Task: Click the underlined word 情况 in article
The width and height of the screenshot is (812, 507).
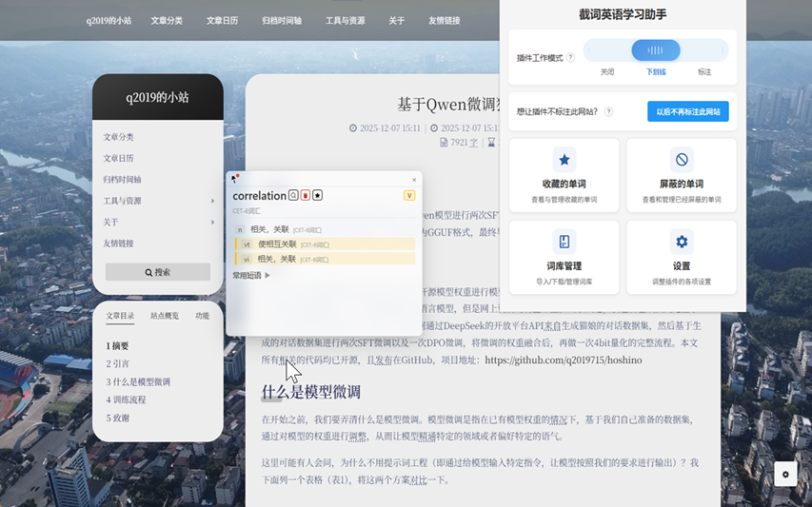Action: click(x=559, y=419)
